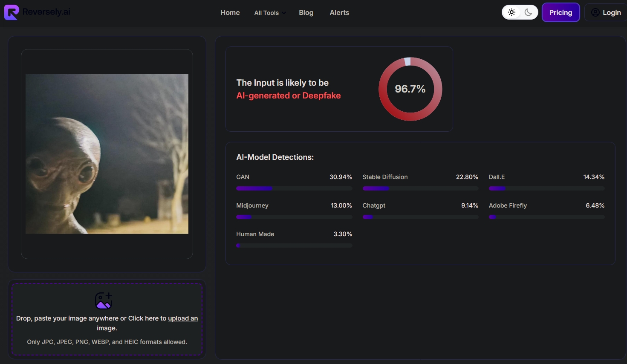This screenshot has width=627, height=364.
Task: Switch to light mode sun icon
Action: click(511, 12)
